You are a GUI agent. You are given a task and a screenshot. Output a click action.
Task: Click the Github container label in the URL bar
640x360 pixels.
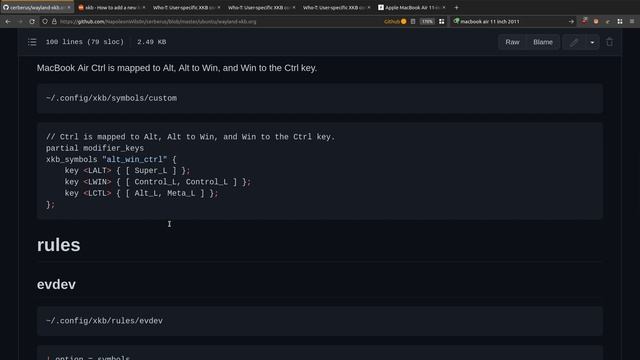point(395,21)
